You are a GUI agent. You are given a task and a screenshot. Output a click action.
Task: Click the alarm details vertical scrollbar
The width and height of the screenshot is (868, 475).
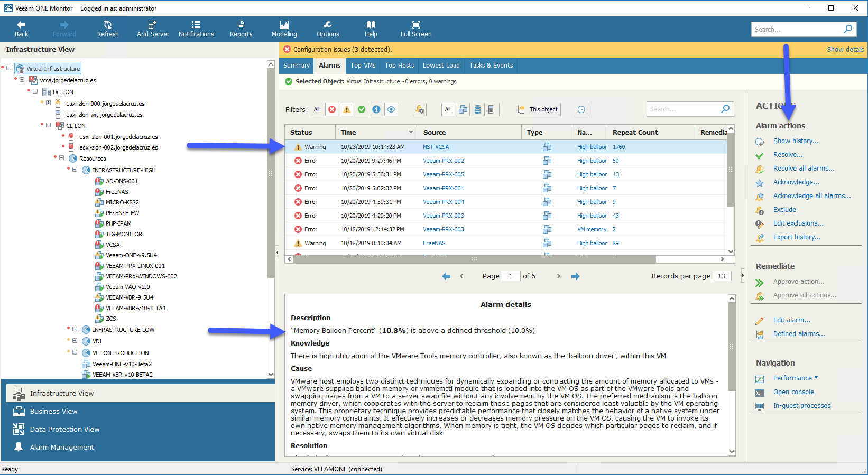point(732,347)
